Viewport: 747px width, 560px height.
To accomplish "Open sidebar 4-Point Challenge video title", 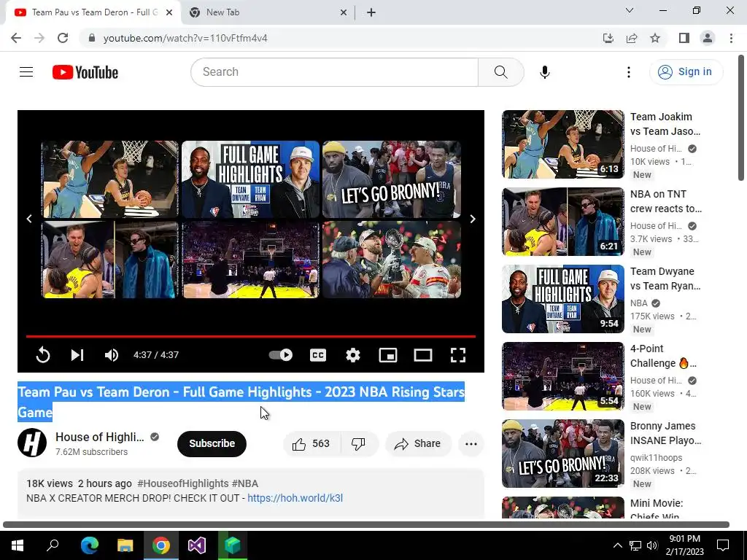I will [x=662, y=356].
